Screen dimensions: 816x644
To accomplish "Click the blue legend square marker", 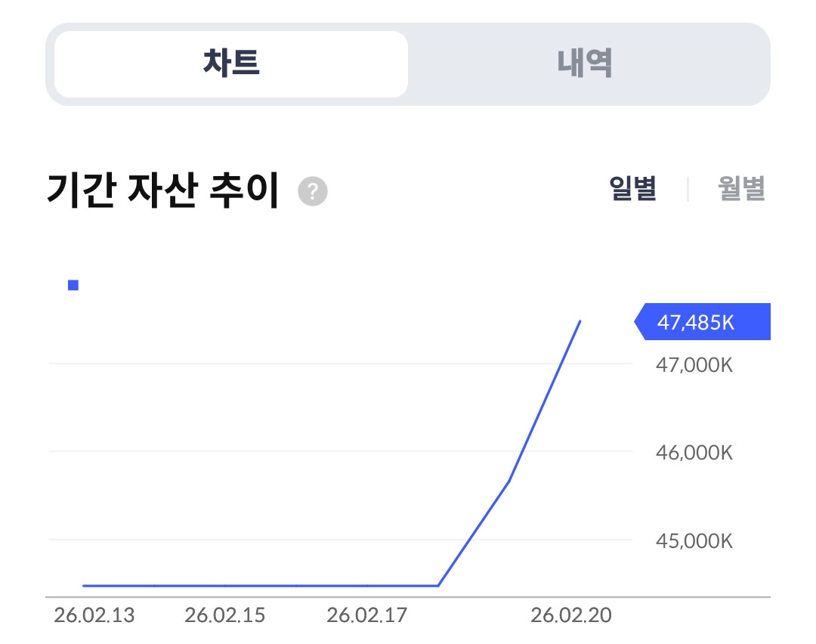I will click(x=73, y=285).
